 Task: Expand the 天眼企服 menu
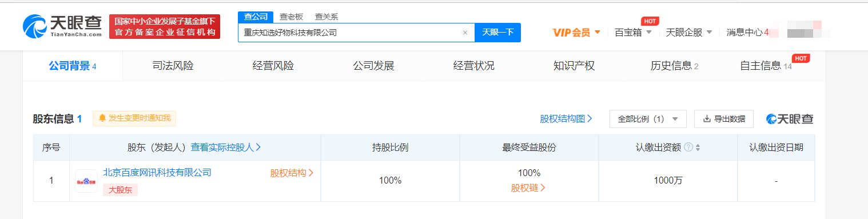click(689, 33)
